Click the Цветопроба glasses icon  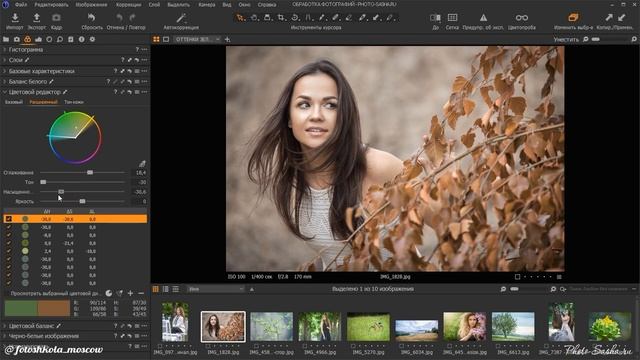pos(522,18)
